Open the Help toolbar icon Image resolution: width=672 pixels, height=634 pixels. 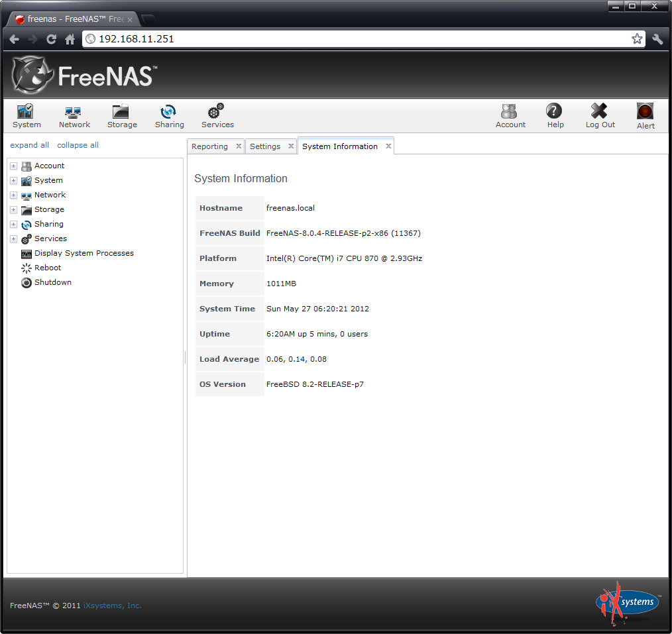[x=555, y=116]
